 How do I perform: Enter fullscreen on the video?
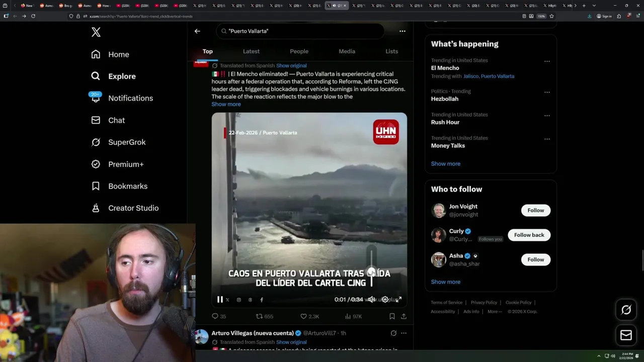(x=398, y=300)
